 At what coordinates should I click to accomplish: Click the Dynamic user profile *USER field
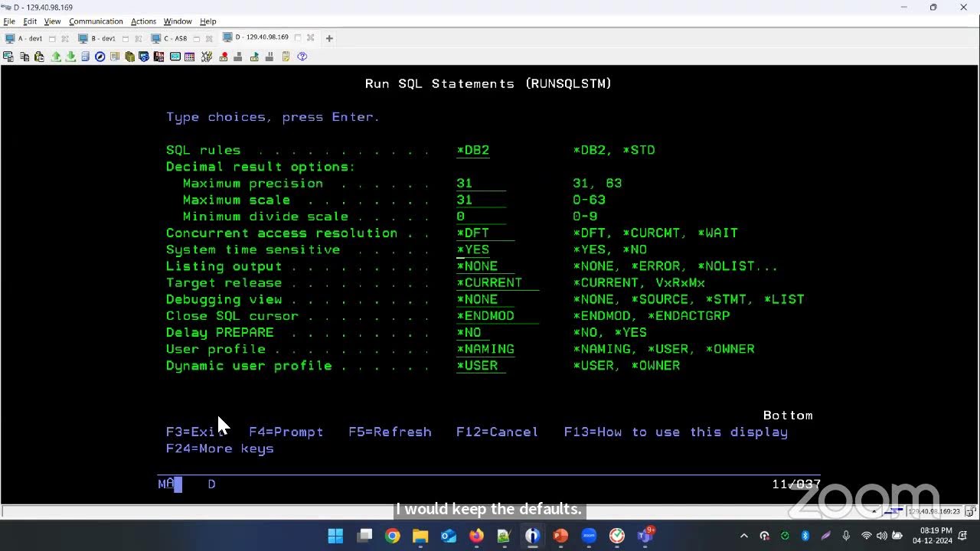pyautogui.click(x=481, y=366)
